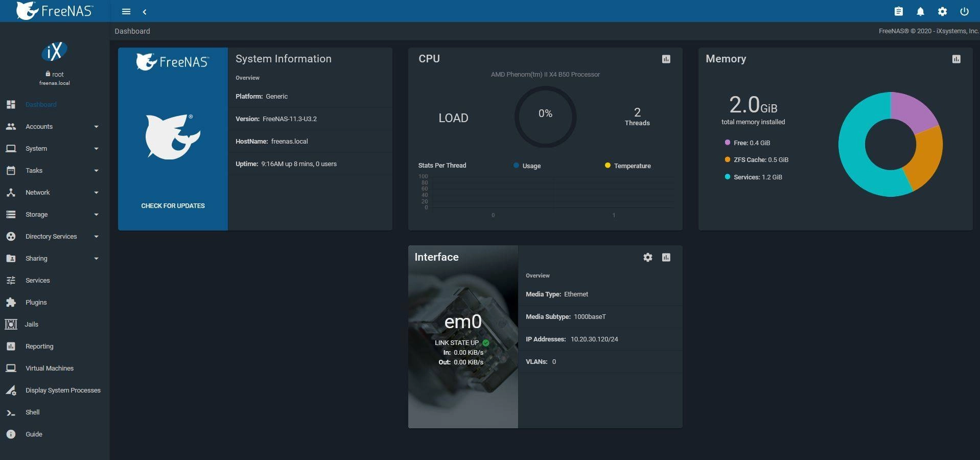Open settings gear in top bar

942,11
